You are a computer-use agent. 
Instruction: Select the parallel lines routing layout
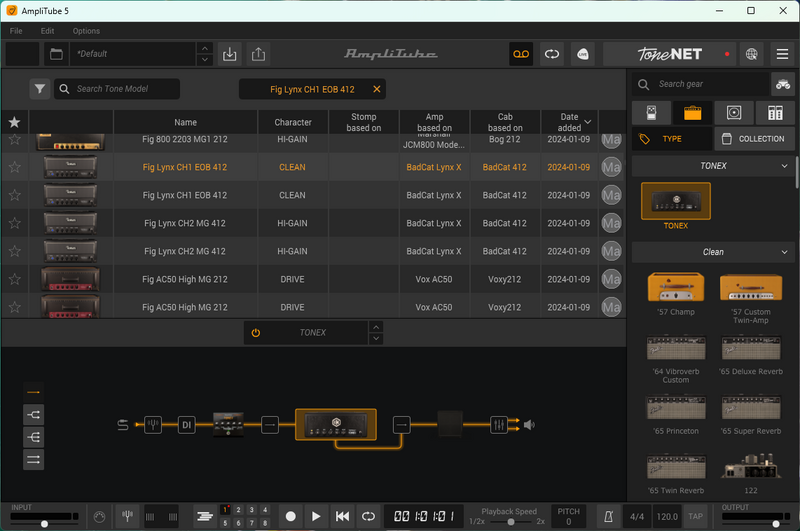coord(33,460)
